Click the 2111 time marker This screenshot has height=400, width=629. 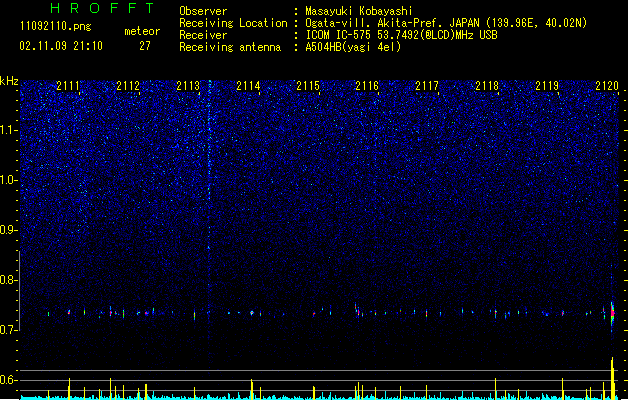click(68, 85)
